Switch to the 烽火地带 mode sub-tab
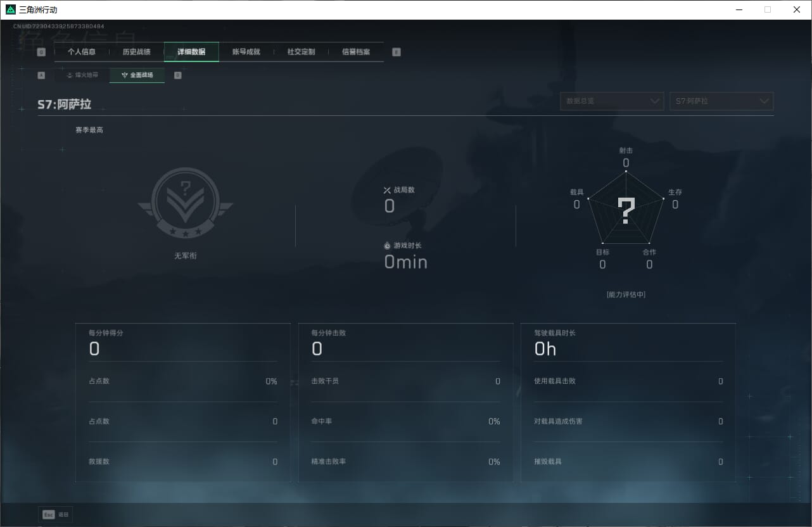Image resolution: width=812 pixels, height=527 pixels. [x=82, y=75]
